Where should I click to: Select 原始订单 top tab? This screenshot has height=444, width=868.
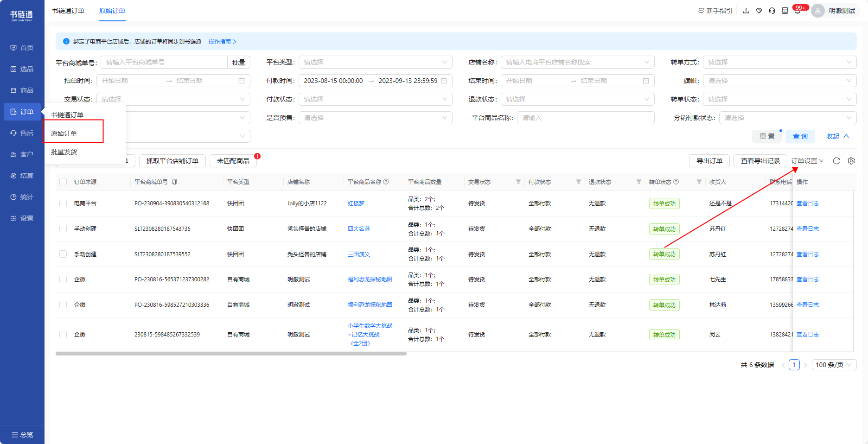[x=112, y=11]
